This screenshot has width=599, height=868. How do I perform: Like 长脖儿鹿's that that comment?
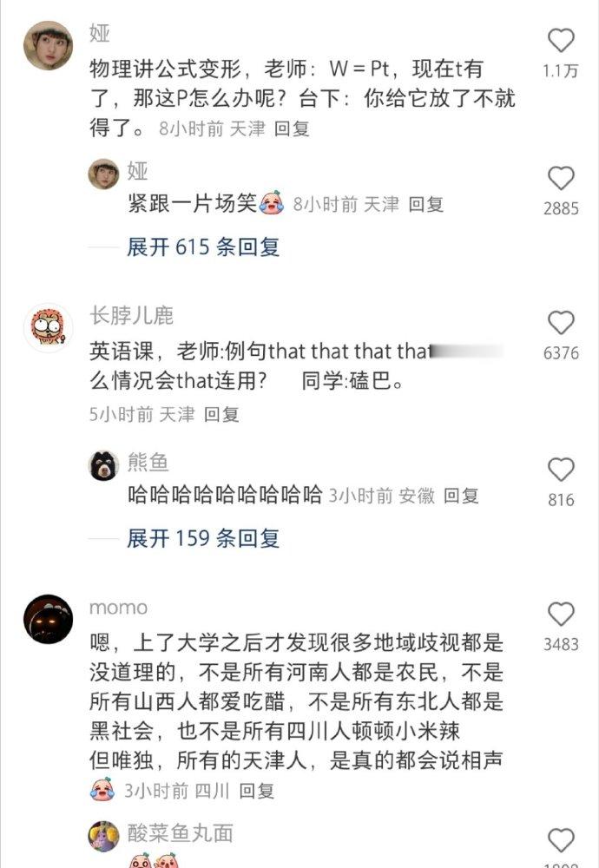(561, 323)
